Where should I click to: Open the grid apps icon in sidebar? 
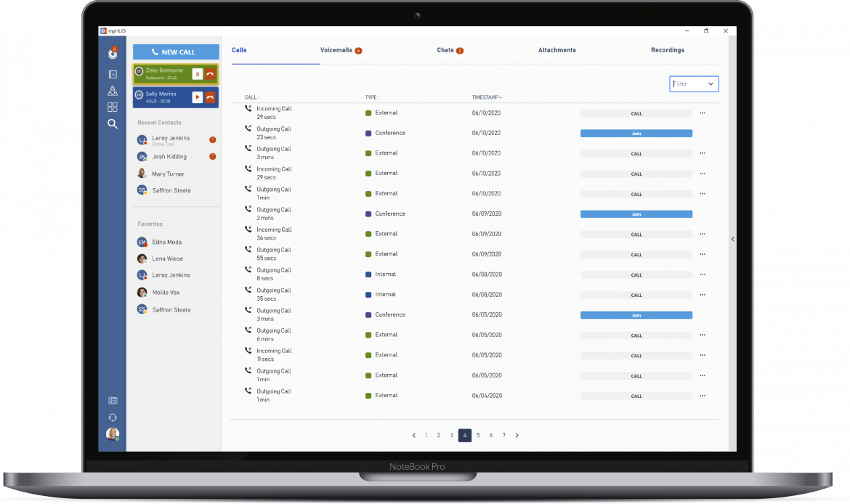click(113, 107)
